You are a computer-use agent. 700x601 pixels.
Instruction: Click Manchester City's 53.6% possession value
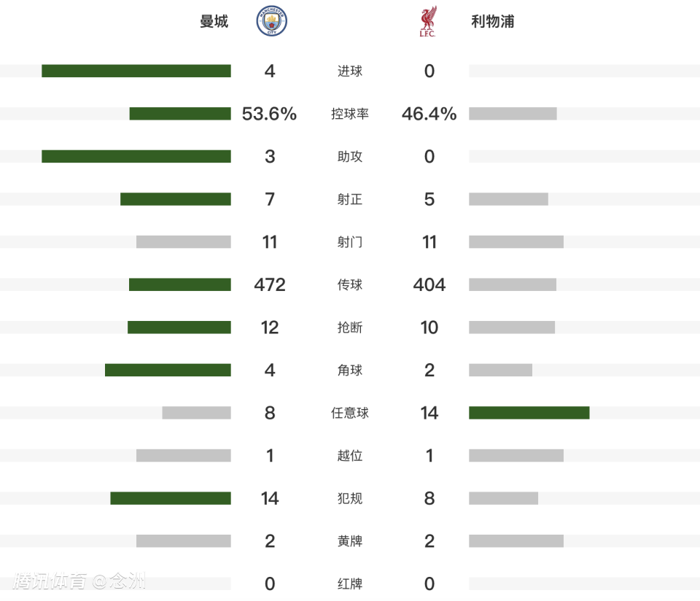pos(270,114)
